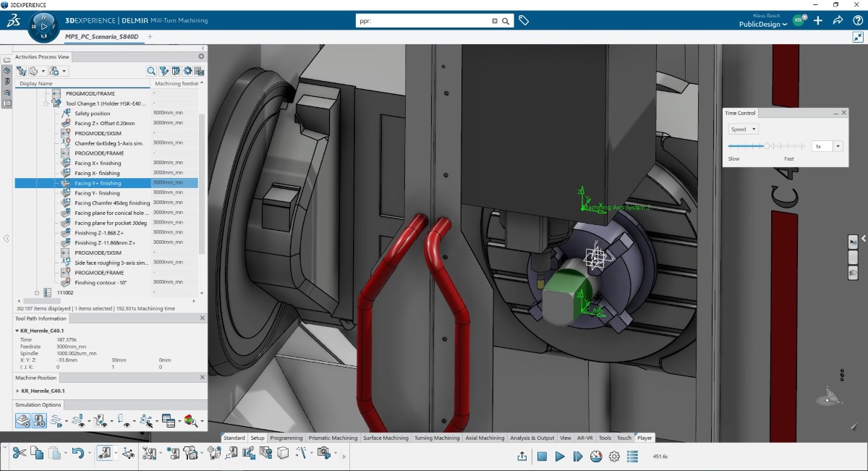This screenshot has width=868, height=471.
Task: Click the Simulation Options panel tab
Action: pyautogui.click(x=39, y=404)
